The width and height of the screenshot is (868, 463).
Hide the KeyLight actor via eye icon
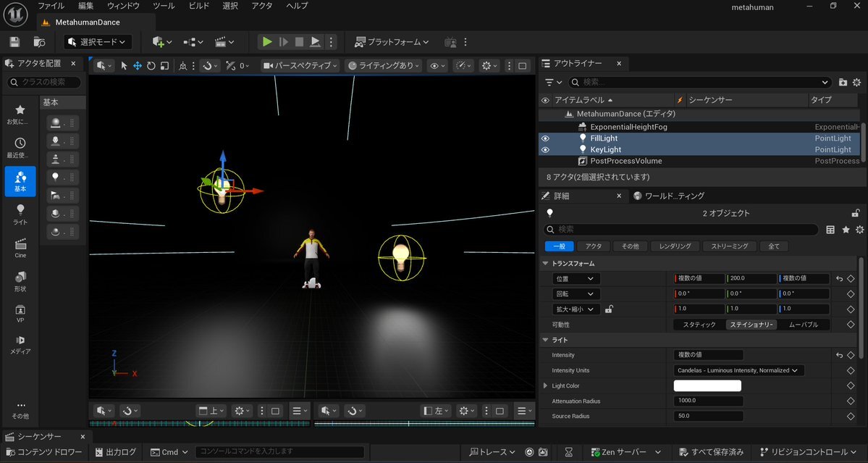[546, 150]
